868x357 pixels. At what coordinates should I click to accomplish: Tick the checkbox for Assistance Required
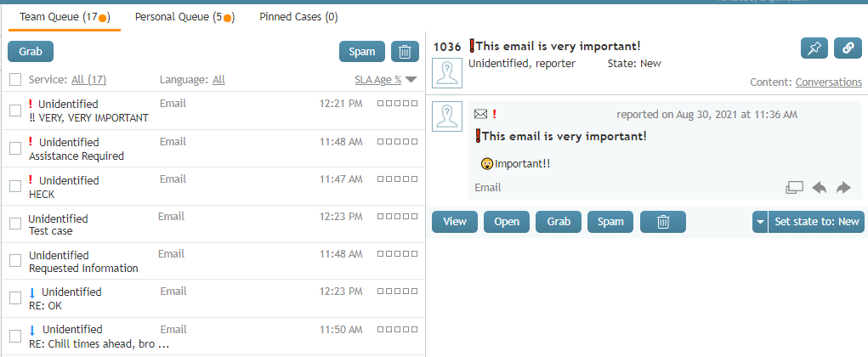click(x=15, y=149)
